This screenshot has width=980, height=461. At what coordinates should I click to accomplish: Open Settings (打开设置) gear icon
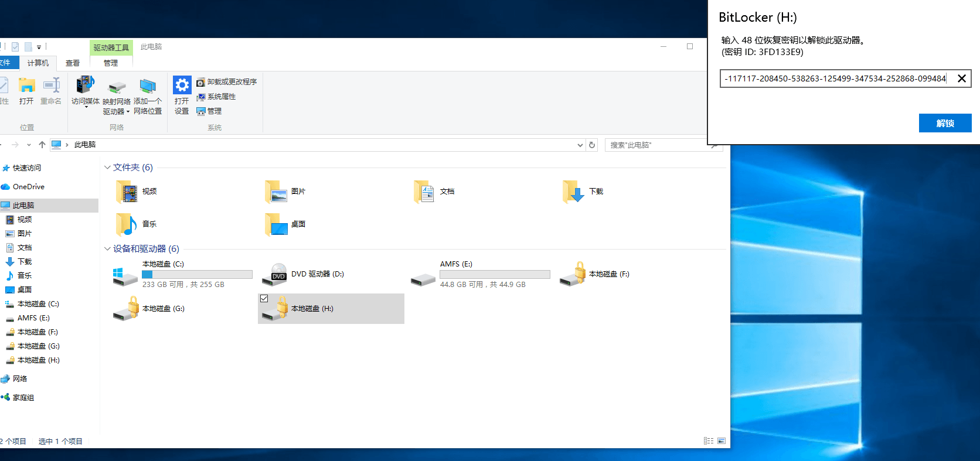(x=182, y=86)
